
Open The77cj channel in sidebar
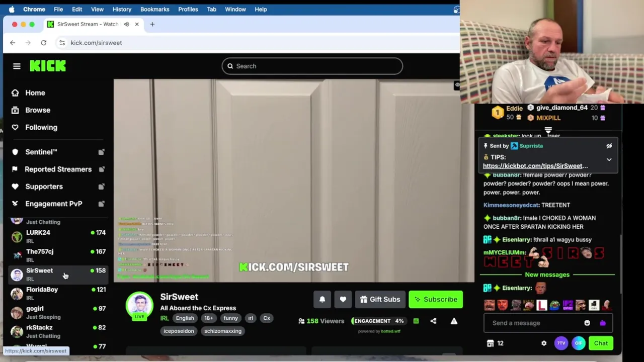point(58,255)
